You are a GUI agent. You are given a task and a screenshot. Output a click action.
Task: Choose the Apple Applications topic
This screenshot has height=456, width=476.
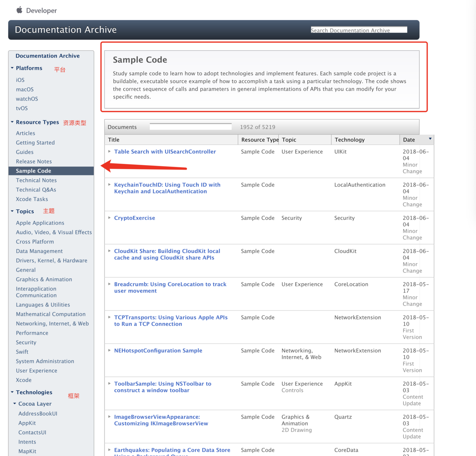click(40, 223)
